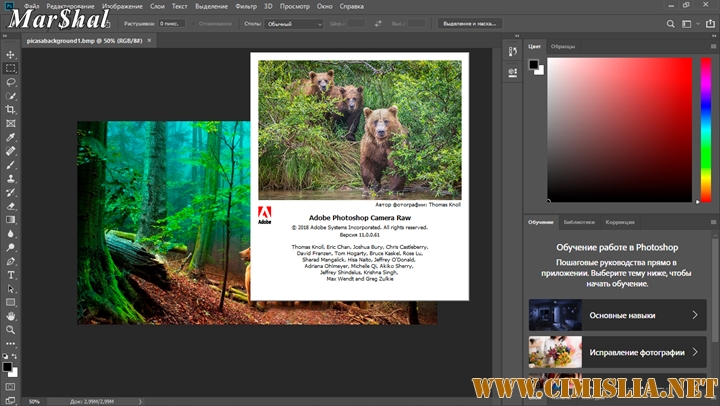Activate the Zoom tool in toolbar
Viewport: 720px width, 406px height.
[x=11, y=329]
